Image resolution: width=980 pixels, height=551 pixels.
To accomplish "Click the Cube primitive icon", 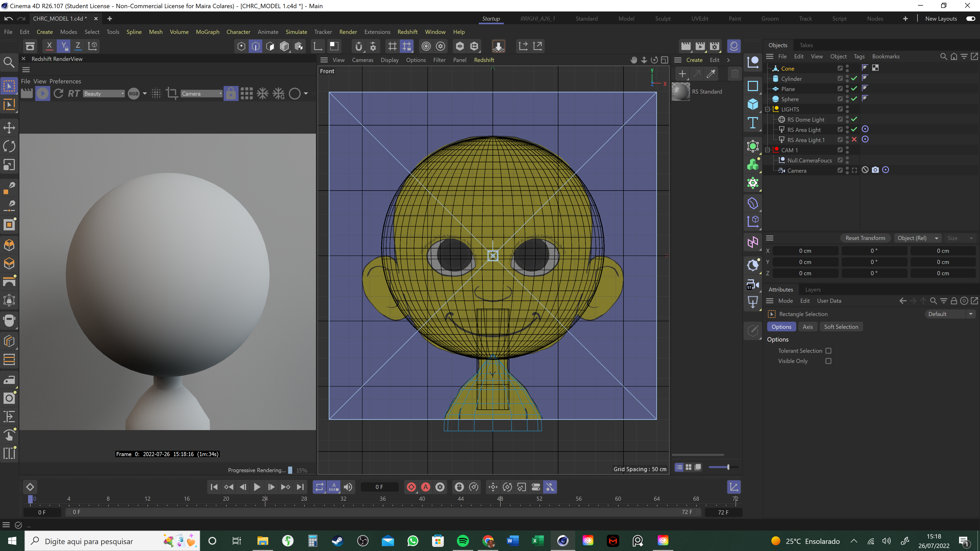I will [x=753, y=104].
